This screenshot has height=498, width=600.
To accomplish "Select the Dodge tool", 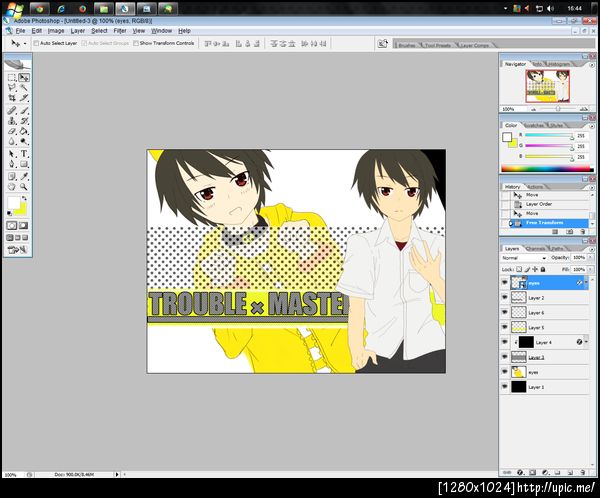I will (x=24, y=142).
